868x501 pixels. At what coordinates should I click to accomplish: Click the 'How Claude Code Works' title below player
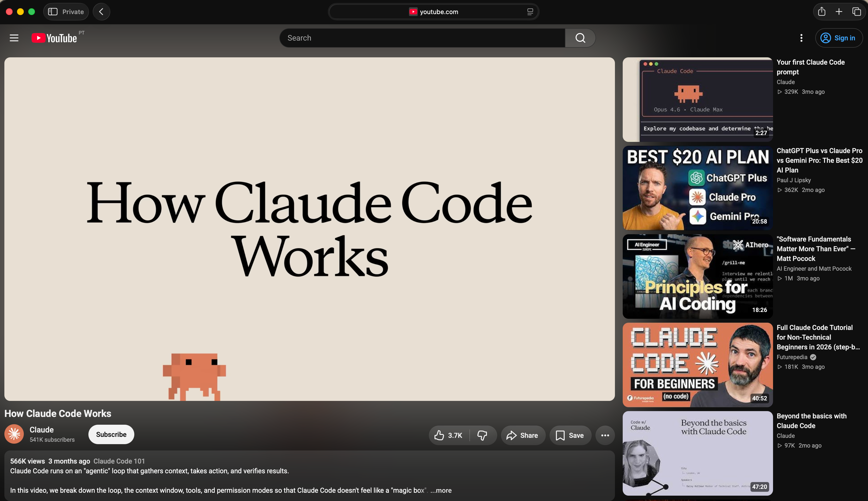(x=58, y=413)
